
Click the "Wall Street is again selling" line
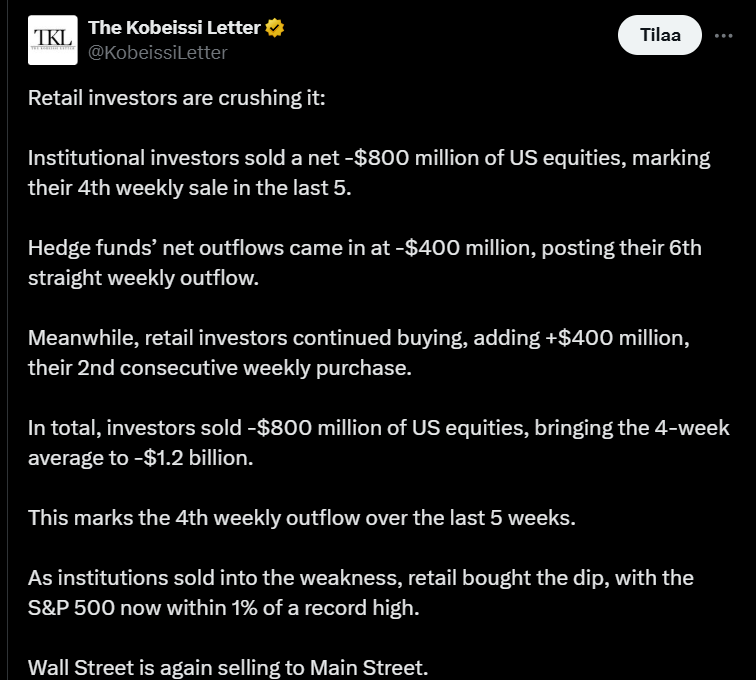[x=228, y=668]
